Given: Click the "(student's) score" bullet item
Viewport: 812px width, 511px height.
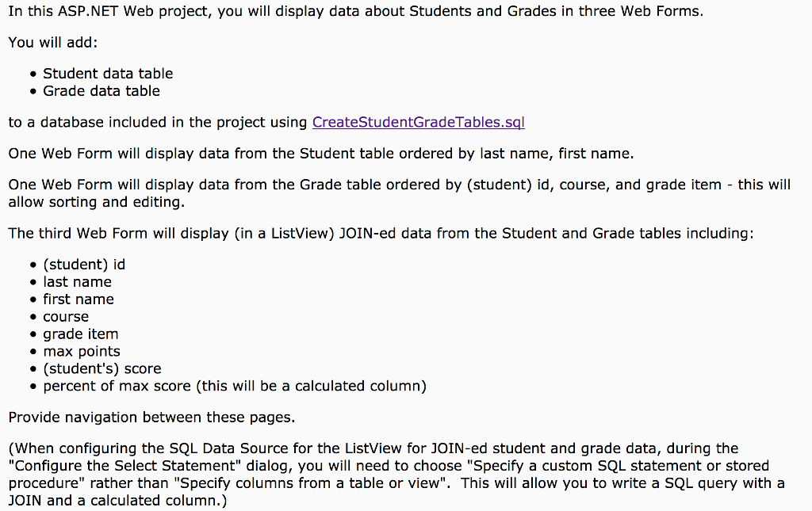Looking at the screenshot, I should pyautogui.click(x=102, y=369).
